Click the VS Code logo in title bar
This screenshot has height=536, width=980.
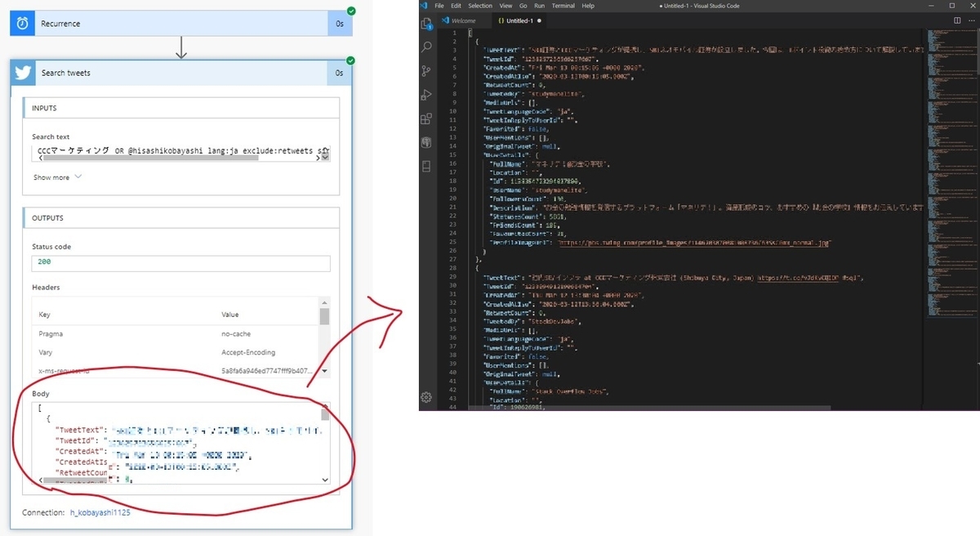click(x=425, y=6)
